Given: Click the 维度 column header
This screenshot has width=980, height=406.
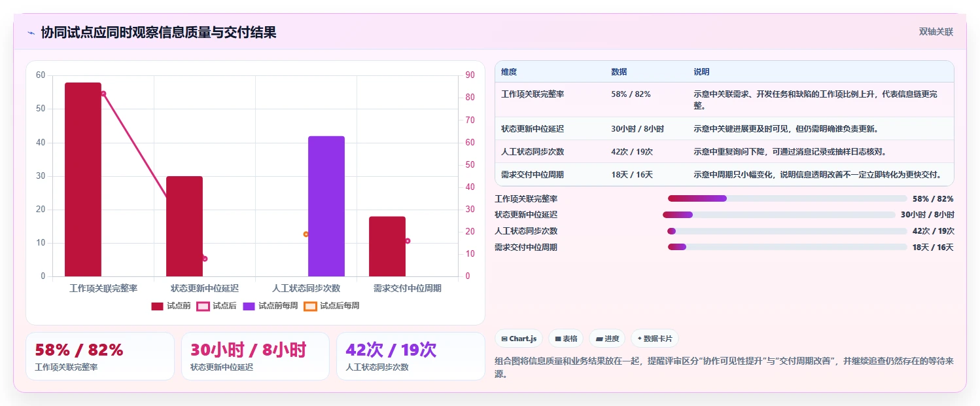Looking at the screenshot, I should (509, 72).
